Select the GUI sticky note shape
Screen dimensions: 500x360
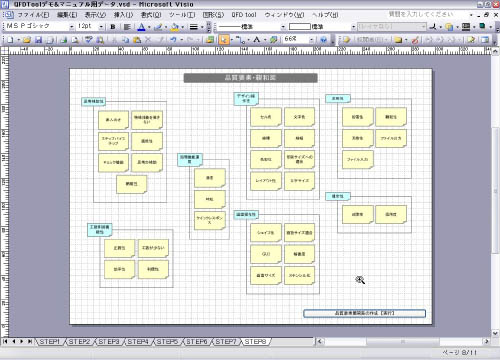(x=266, y=254)
